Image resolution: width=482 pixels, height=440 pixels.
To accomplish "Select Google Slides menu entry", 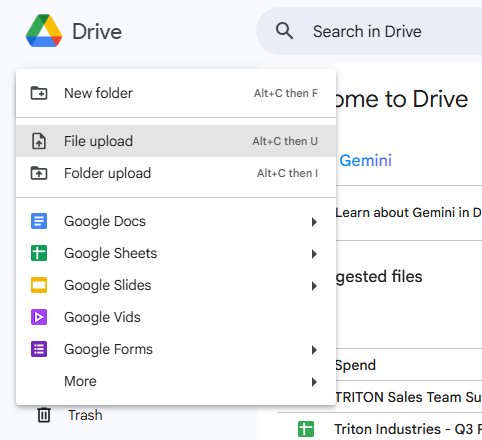I will 176,285.
